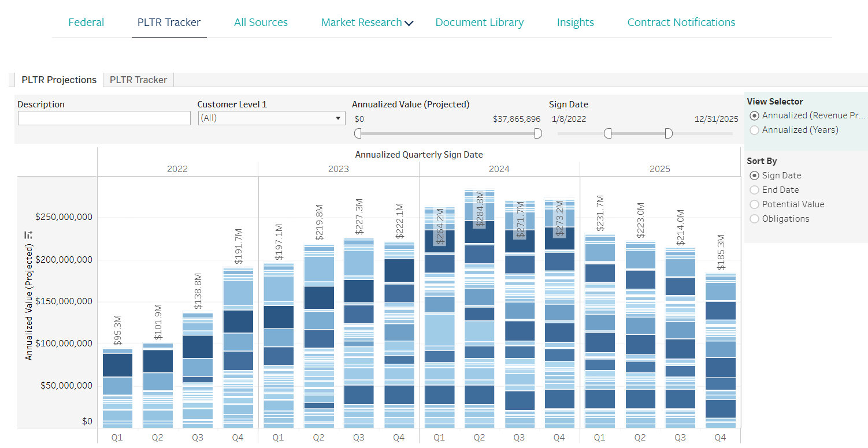Click Annualized Value slider right handle

point(538,133)
